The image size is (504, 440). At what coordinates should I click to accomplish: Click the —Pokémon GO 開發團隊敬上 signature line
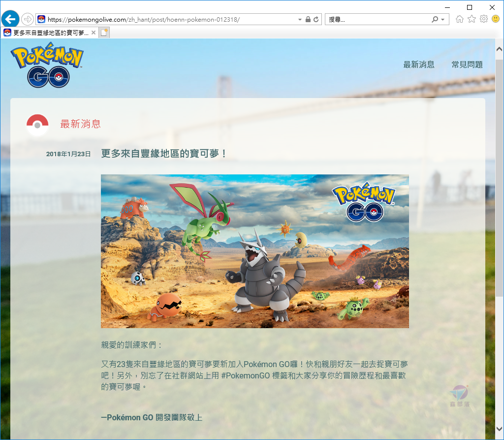click(152, 417)
